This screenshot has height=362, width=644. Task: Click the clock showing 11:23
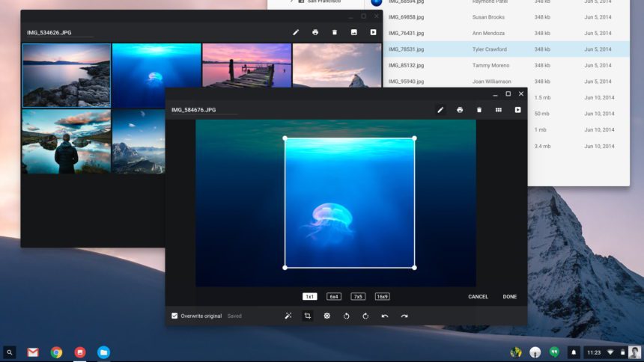[594, 352]
